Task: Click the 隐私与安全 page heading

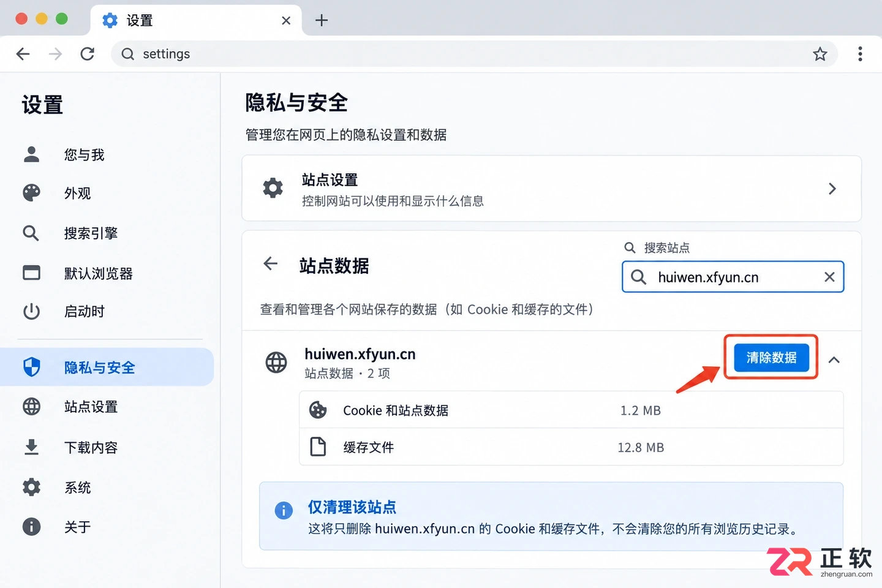Action: (x=296, y=102)
